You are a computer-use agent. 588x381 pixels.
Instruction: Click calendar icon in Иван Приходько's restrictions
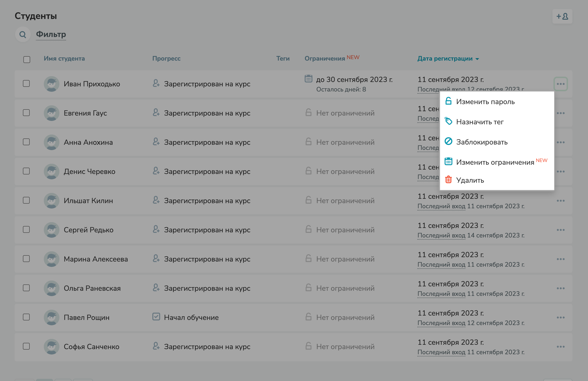click(x=308, y=79)
